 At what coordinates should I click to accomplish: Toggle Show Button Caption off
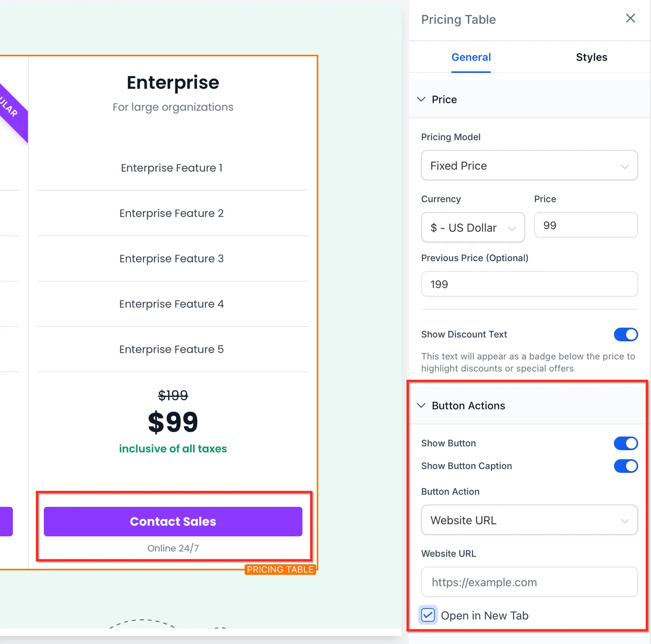[x=626, y=466]
